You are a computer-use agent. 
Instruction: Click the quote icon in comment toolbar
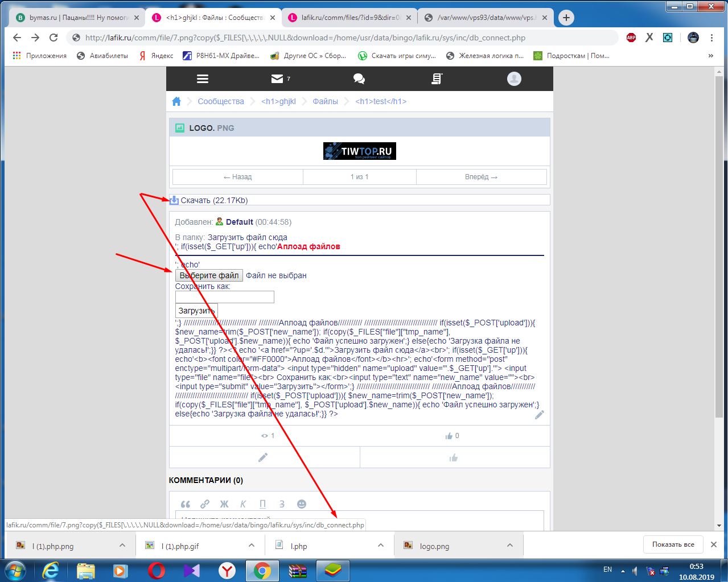(186, 504)
